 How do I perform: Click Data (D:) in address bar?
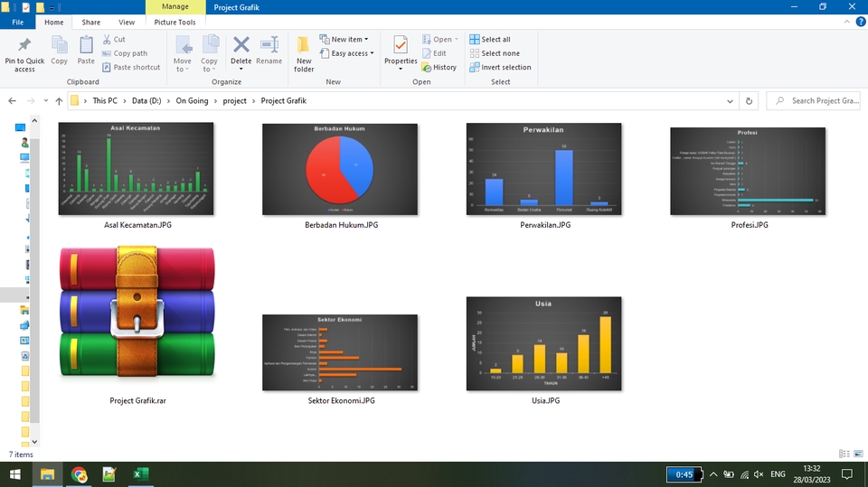pyautogui.click(x=146, y=100)
